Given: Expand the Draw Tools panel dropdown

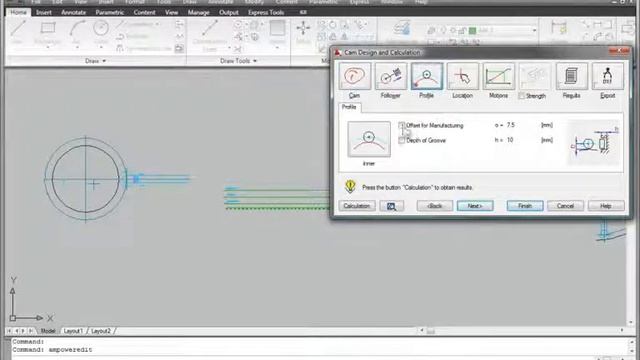Looking at the screenshot, I should point(255,61).
